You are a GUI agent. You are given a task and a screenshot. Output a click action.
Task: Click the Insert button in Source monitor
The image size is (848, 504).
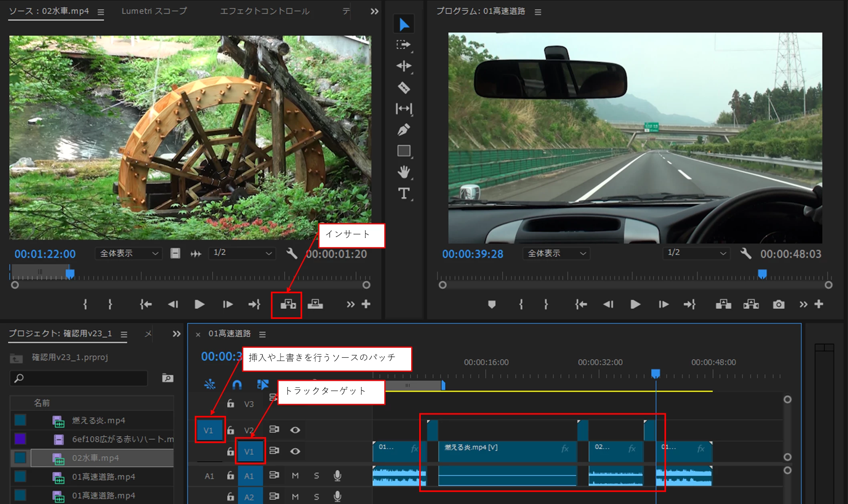(x=288, y=304)
